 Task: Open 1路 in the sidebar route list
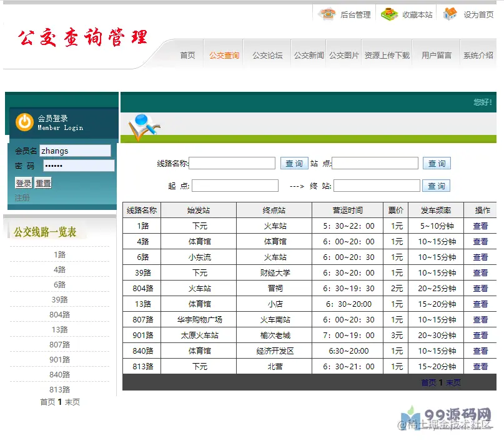[x=59, y=254]
